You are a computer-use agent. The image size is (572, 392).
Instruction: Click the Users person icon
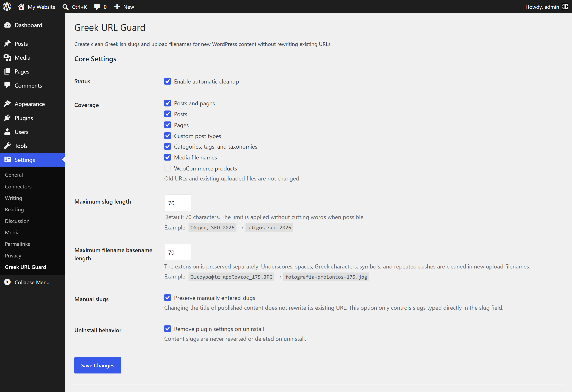[x=7, y=132]
